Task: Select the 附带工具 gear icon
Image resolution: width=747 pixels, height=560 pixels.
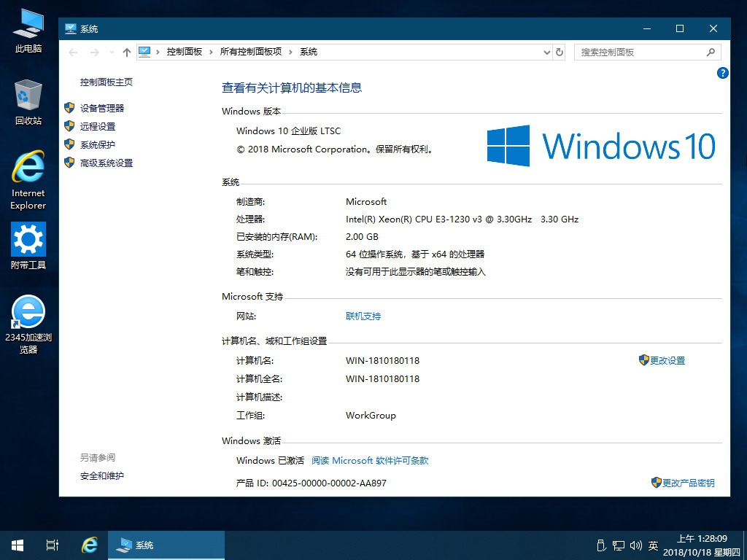Action: click(28, 246)
